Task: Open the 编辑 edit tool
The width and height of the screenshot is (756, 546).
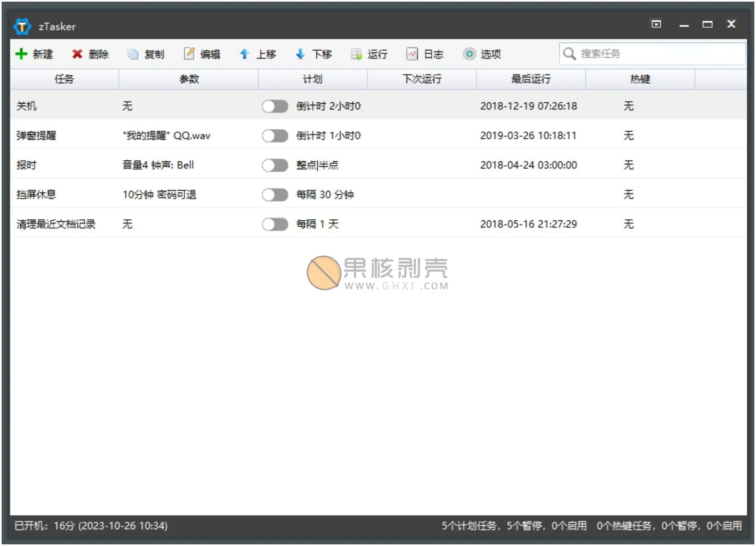Action: pyautogui.click(x=189, y=54)
